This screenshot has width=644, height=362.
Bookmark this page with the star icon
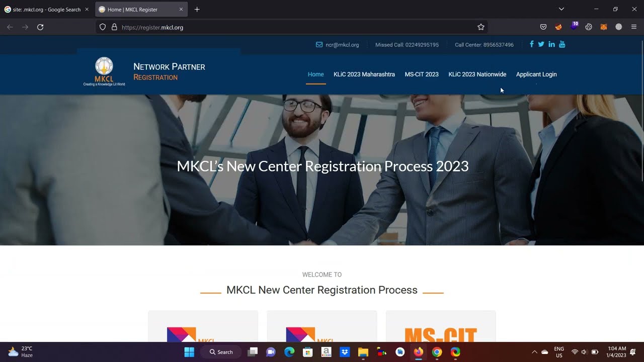tap(481, 27)
